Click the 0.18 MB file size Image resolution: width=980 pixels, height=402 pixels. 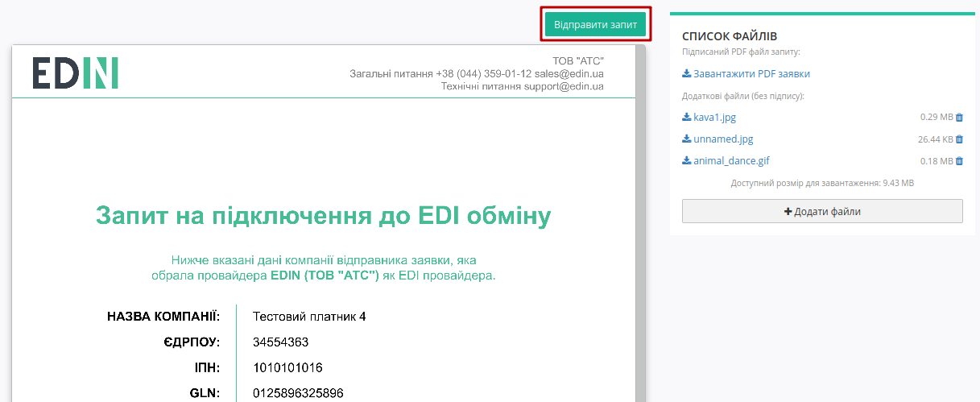(937, 160)
